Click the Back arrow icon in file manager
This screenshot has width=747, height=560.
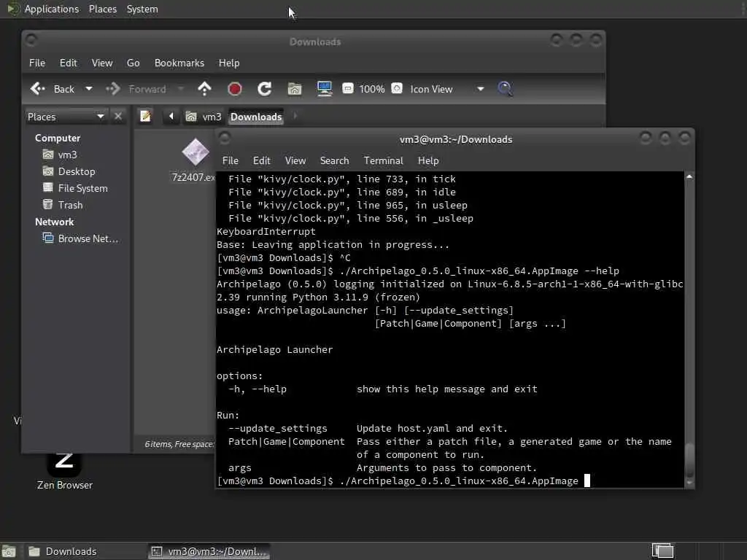point(38,88)
